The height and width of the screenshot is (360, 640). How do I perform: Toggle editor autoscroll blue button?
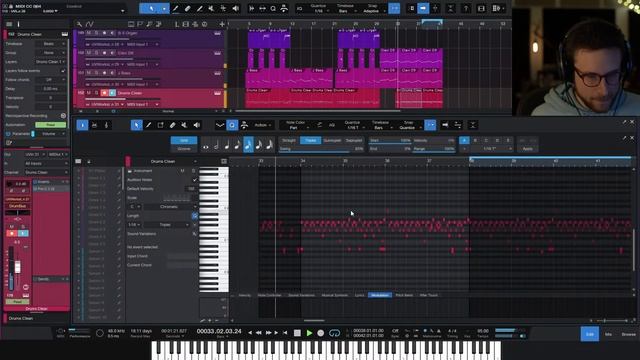430,125
